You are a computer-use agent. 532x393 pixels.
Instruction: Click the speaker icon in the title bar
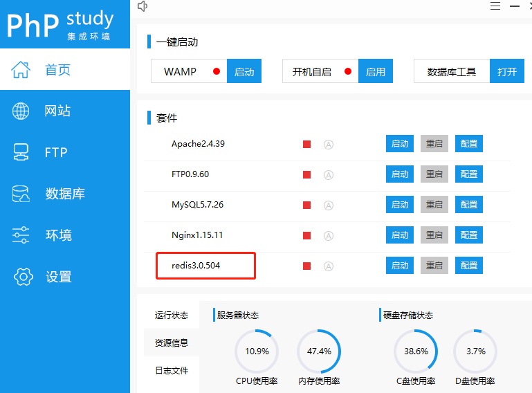(143, 6)
